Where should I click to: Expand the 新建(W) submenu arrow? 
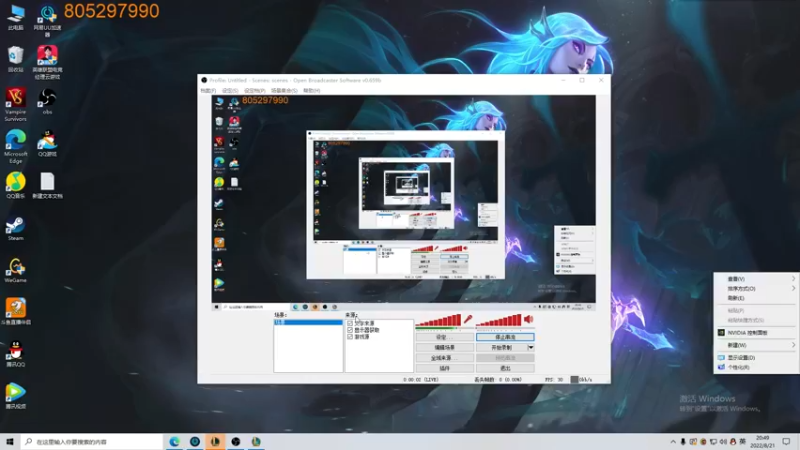pos(793,345)
